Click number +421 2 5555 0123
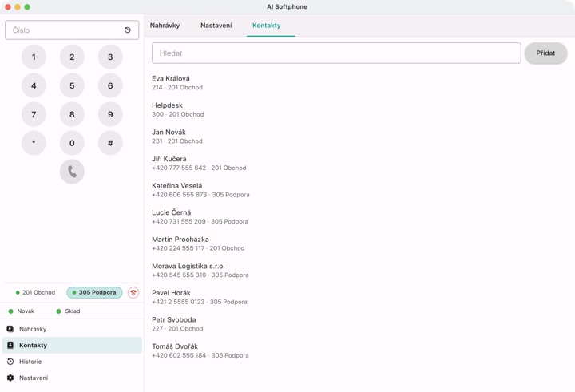The width and height of the screenshot is (575, 392). tap(178, 302)
